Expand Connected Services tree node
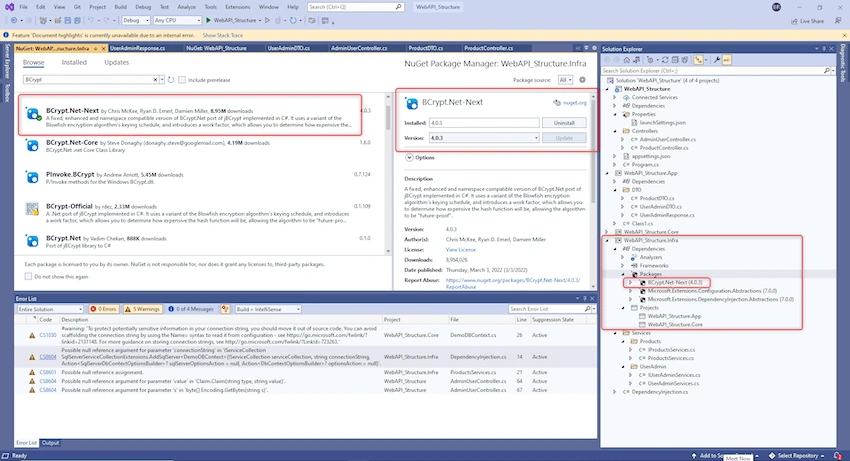 coord(615,98)
